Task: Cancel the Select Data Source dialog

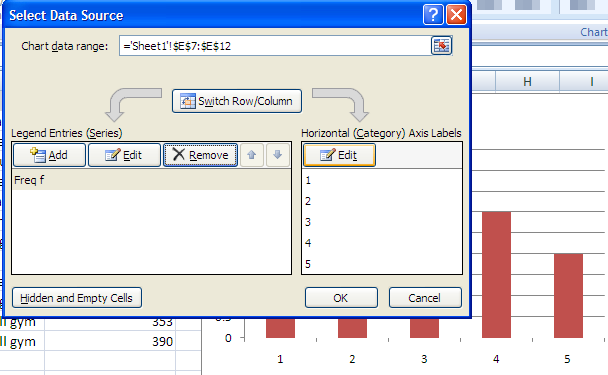Action: pos(425,298)
